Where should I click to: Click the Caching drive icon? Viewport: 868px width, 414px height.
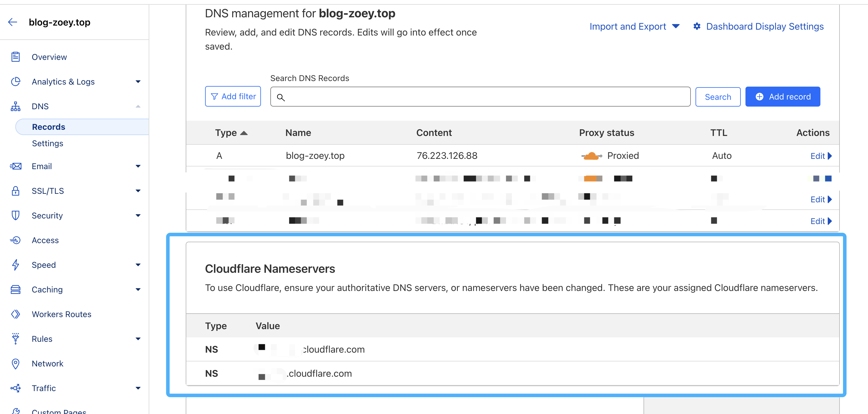tap(16, 290)
